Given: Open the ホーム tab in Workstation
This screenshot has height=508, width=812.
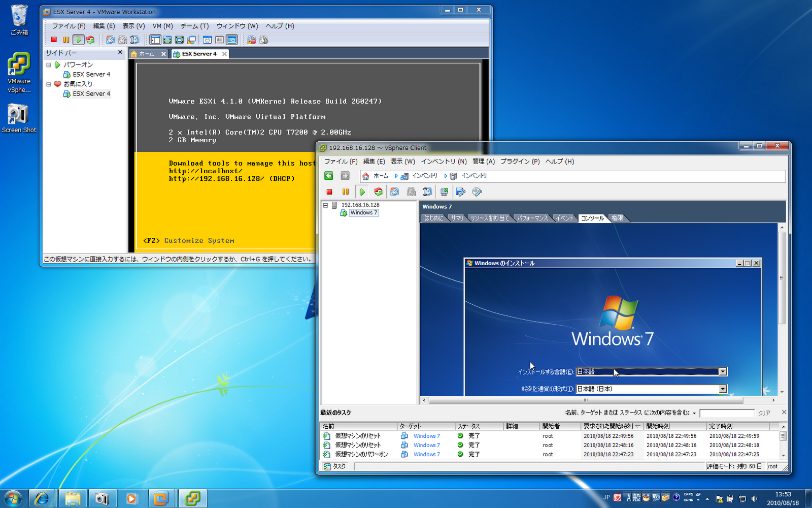Looking at the screenshot, I should 147,54.
